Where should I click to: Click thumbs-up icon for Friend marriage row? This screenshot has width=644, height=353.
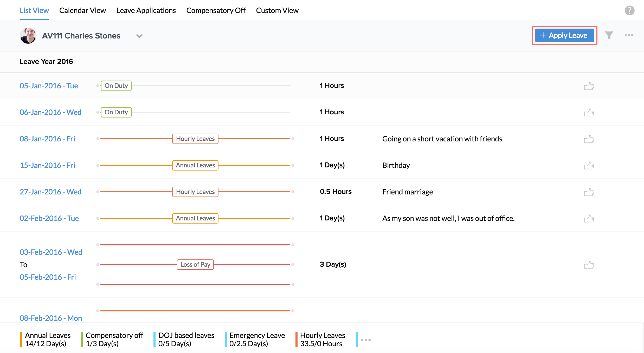click(589, 192)
